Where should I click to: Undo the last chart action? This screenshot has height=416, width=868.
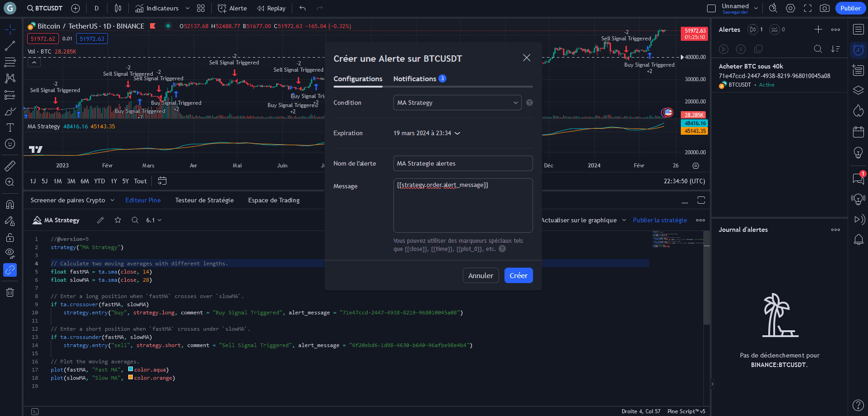(x=303, y=8)
